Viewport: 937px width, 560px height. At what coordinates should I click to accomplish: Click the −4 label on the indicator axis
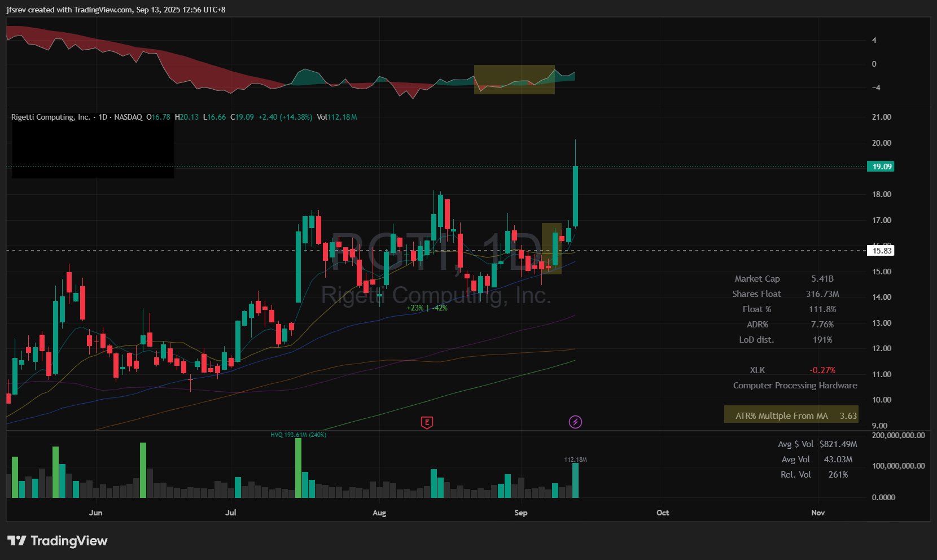876,88
